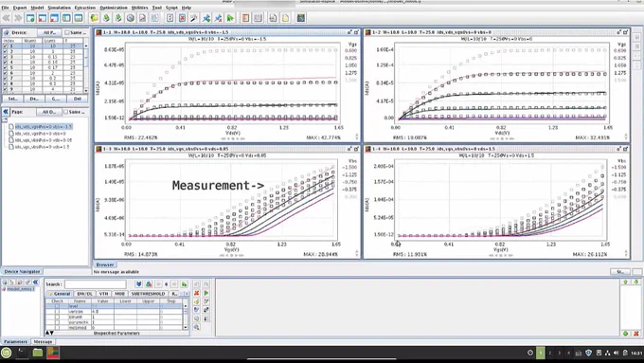Collapse model panel with blue double-arrow icon

[35, 282]
